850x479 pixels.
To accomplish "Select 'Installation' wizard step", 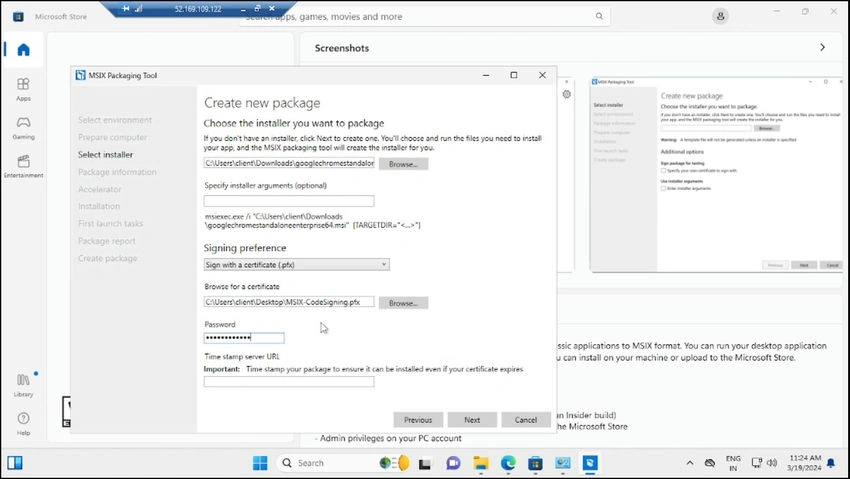I will (x=99, y=206).
